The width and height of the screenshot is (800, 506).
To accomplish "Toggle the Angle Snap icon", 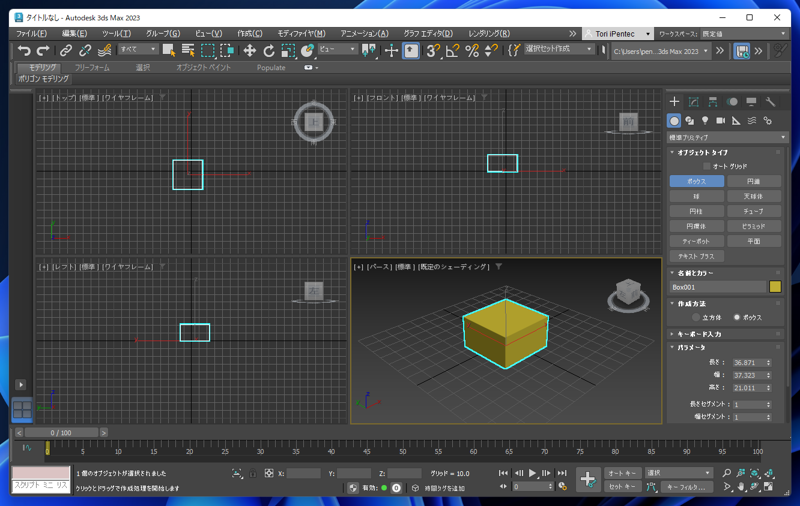I will click(453, 50).
